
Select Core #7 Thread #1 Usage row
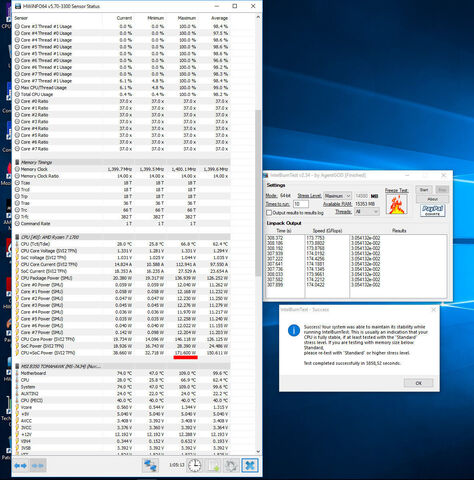(x=122, y=81)
